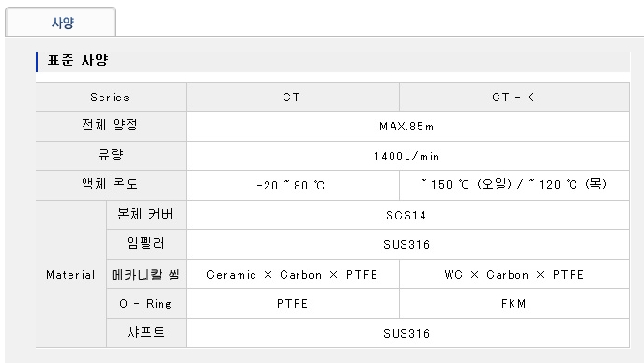Click the 샤프트 label cell
This screenshot has height=363, width=644.
[x=146, y=333]
